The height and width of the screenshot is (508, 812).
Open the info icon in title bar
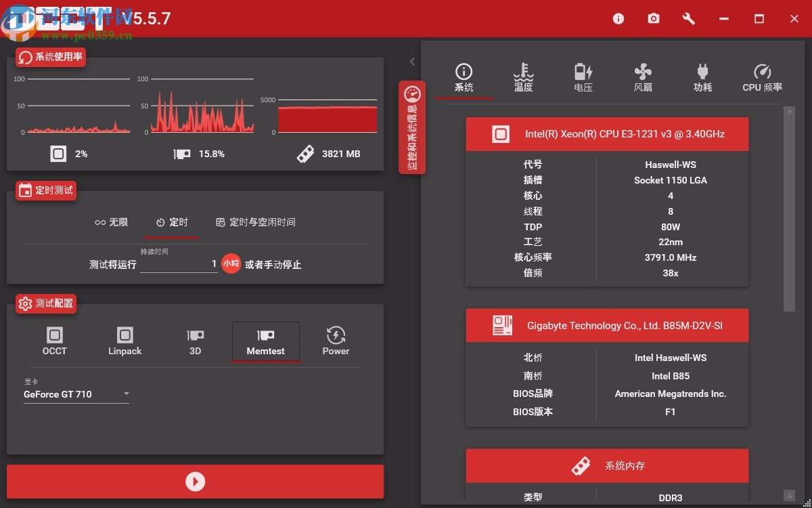click(618, 19)
